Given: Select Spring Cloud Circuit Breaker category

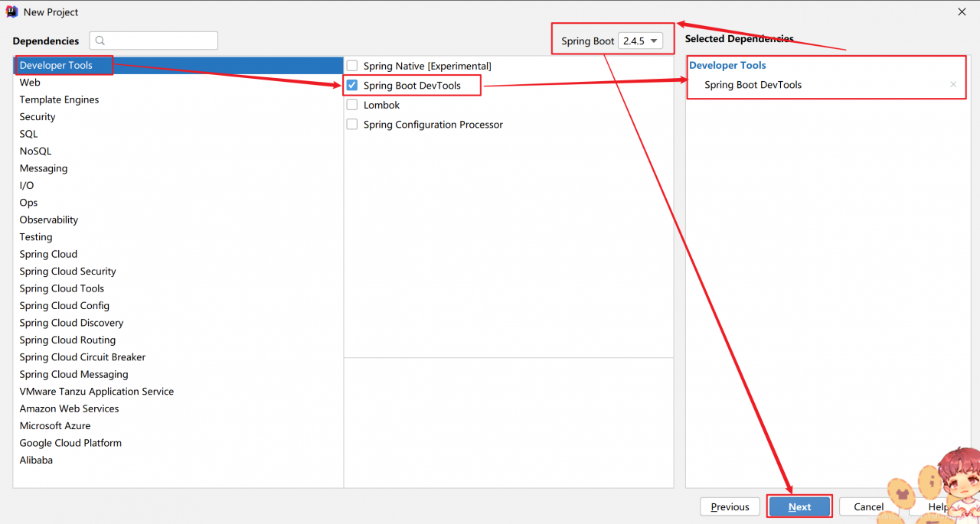Looking at the screenshot, I should (x=178, y=357).
